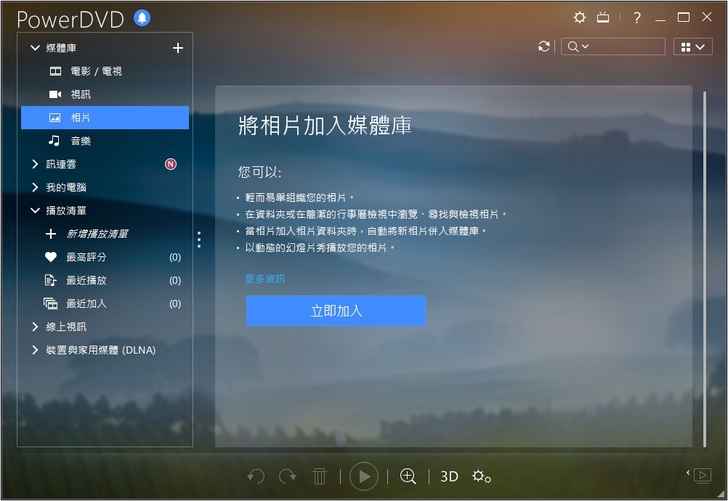This screenshot has width=728, height=501.
Task: Click the sidebar splitter dots handle
Action: point(199,240)
